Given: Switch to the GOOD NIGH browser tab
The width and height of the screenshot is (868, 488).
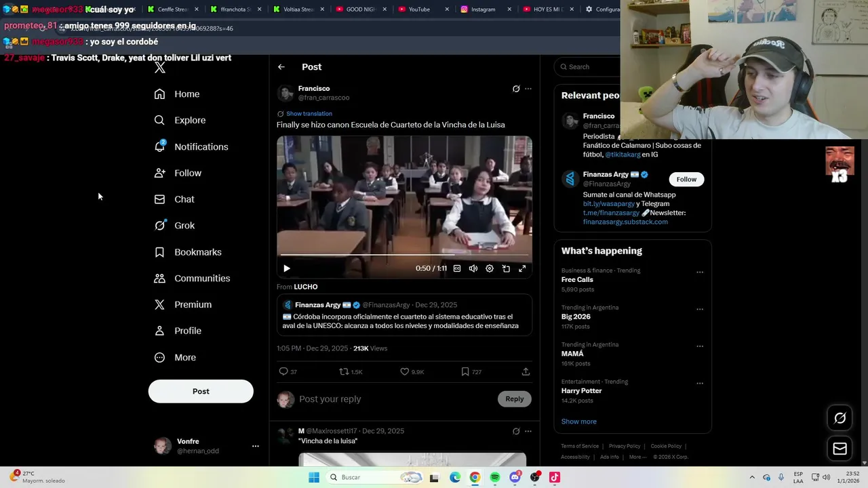Looking at the screenshot, I should pyautogui.click(x=360, y=9).
